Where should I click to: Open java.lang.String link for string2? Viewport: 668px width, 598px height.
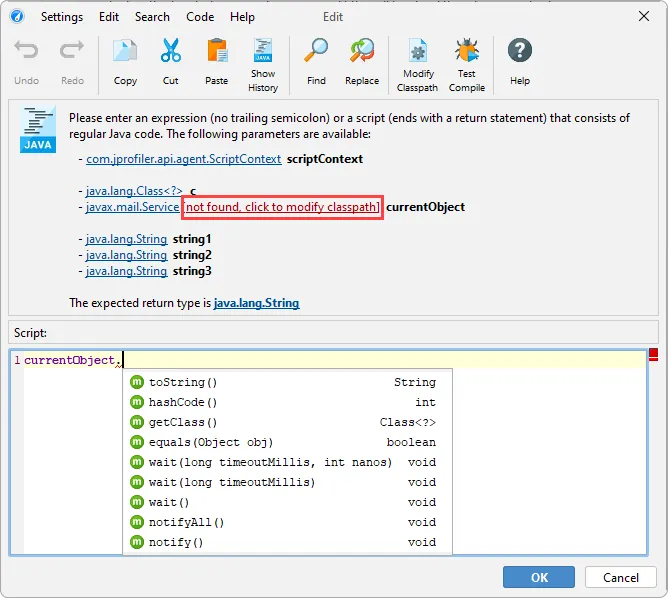pyautogui.click(x=126, y=255)
